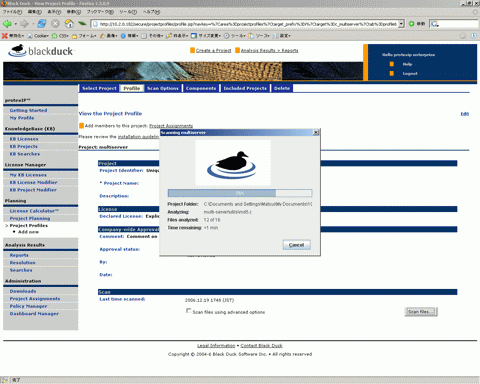Open KB Licenses in sidebar
480x384 pixels.
[24, 139]
